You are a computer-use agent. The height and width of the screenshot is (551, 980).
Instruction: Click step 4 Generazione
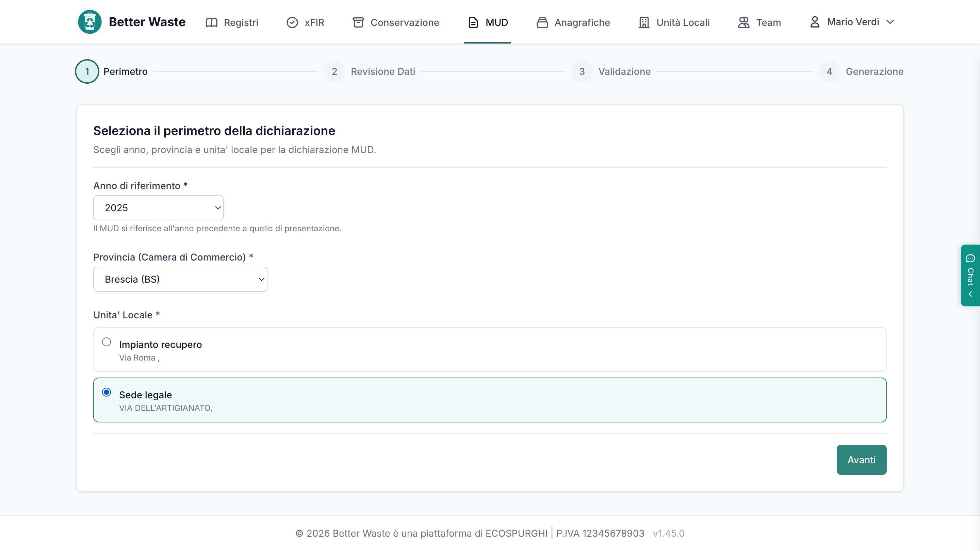(861, 71)
